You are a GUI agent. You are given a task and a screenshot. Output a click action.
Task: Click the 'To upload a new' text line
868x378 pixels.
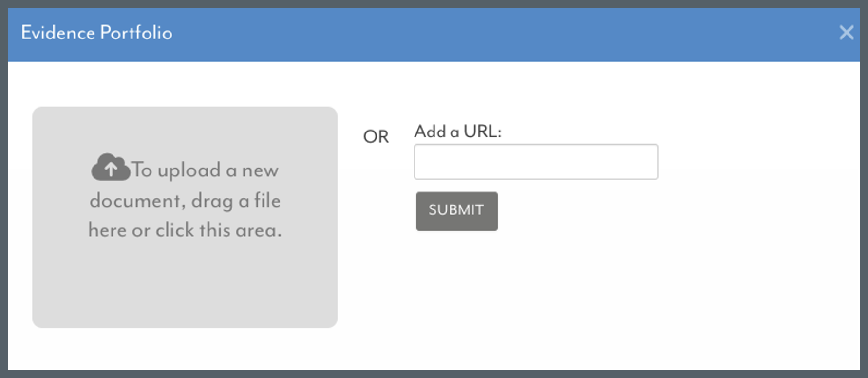pyautogui.click(x=205, y=170)
